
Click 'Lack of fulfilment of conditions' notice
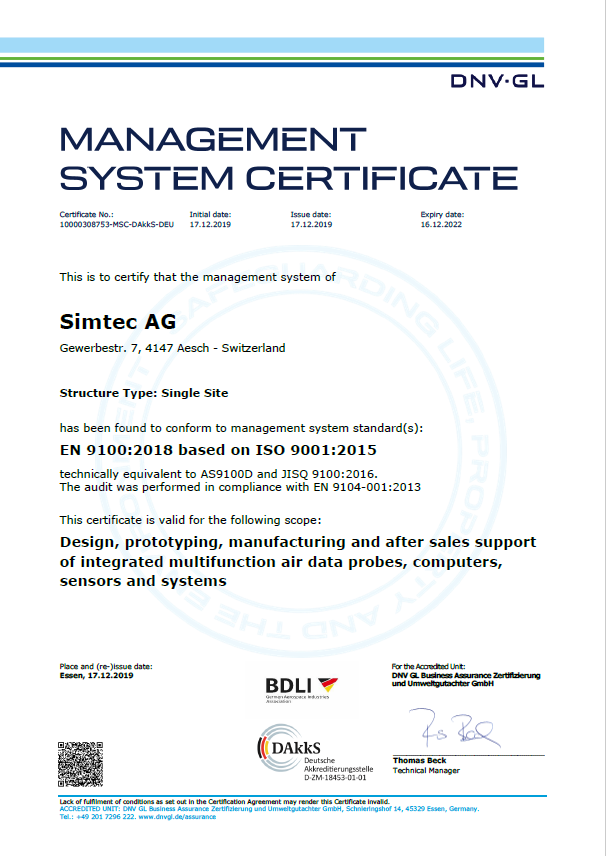click(224, 801)
